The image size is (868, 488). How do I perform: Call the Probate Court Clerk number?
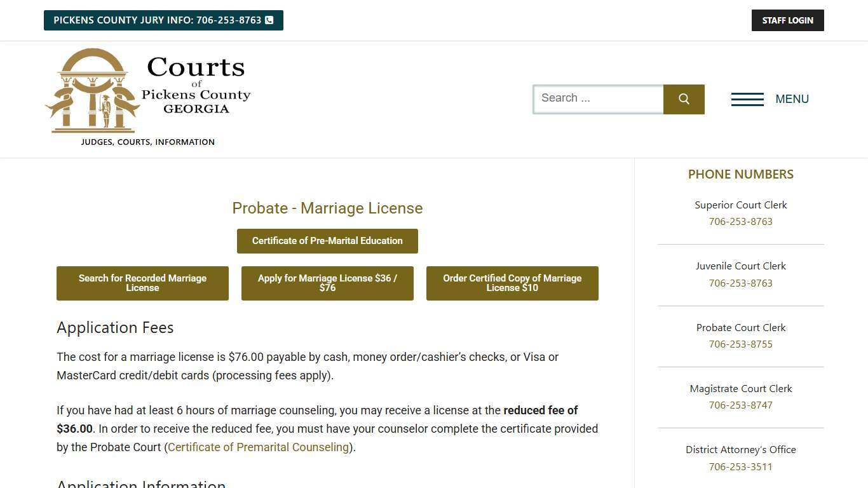(740, 344)
